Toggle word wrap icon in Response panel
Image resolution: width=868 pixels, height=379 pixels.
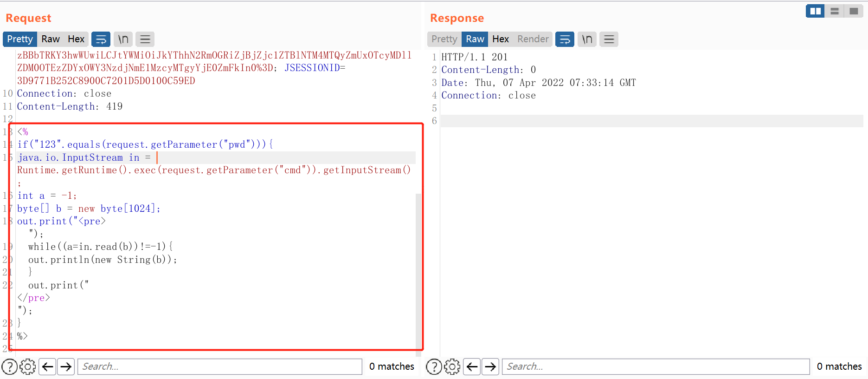565,39
